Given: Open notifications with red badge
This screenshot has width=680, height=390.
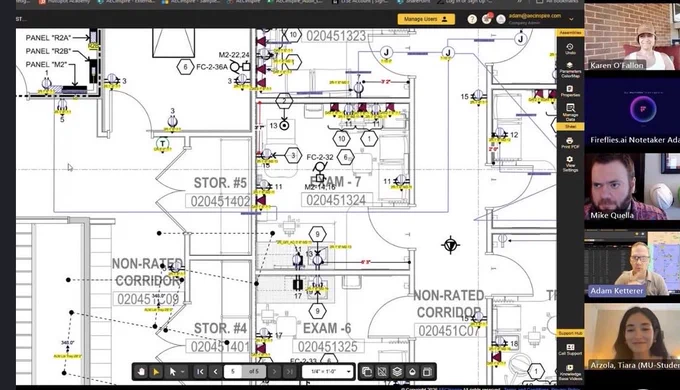Looking at the screenshot, I should tap(487, 19).
